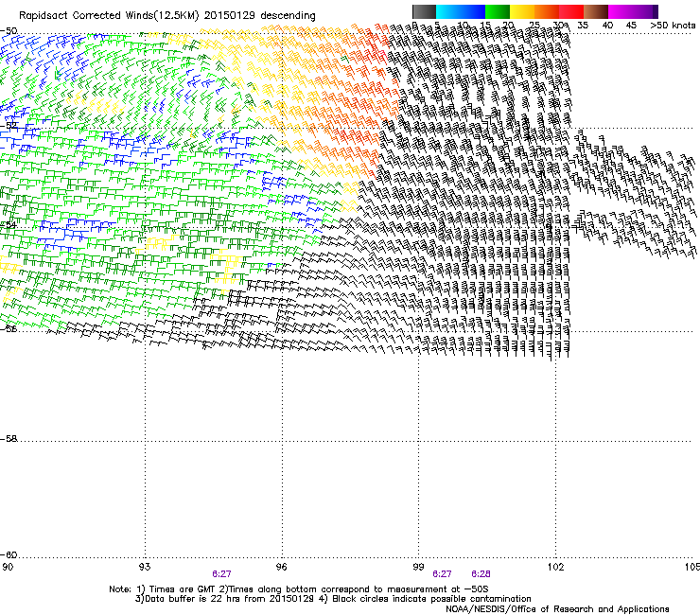The width and height of the screenshot is (700, 615).
Task: Click the '-58' latitude label
Action: pos(9,439)
